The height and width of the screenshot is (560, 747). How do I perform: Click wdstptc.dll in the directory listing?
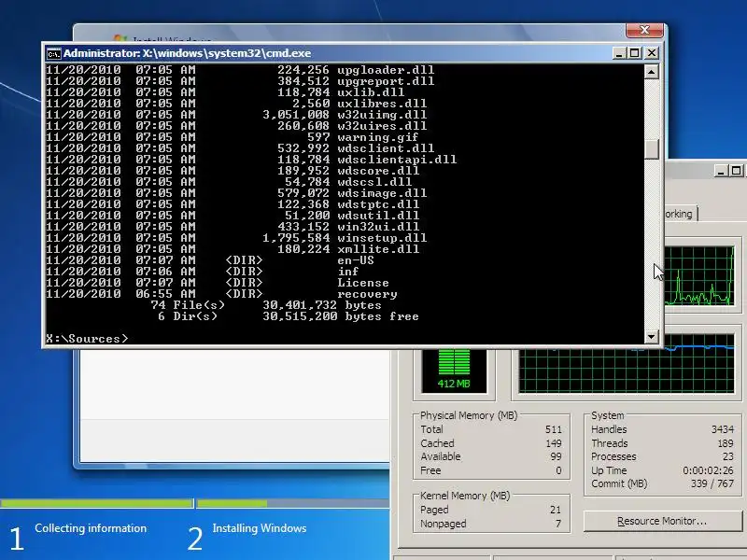click(x=378, y=204)
